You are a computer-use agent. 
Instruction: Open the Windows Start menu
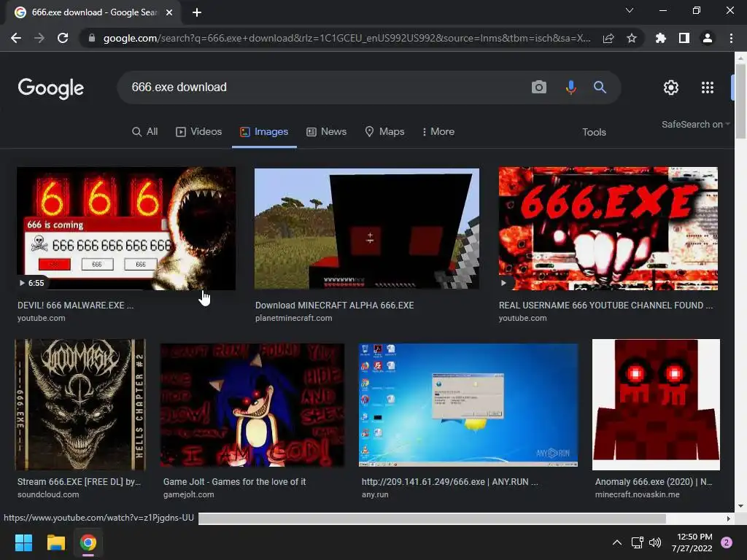point(23,542)
